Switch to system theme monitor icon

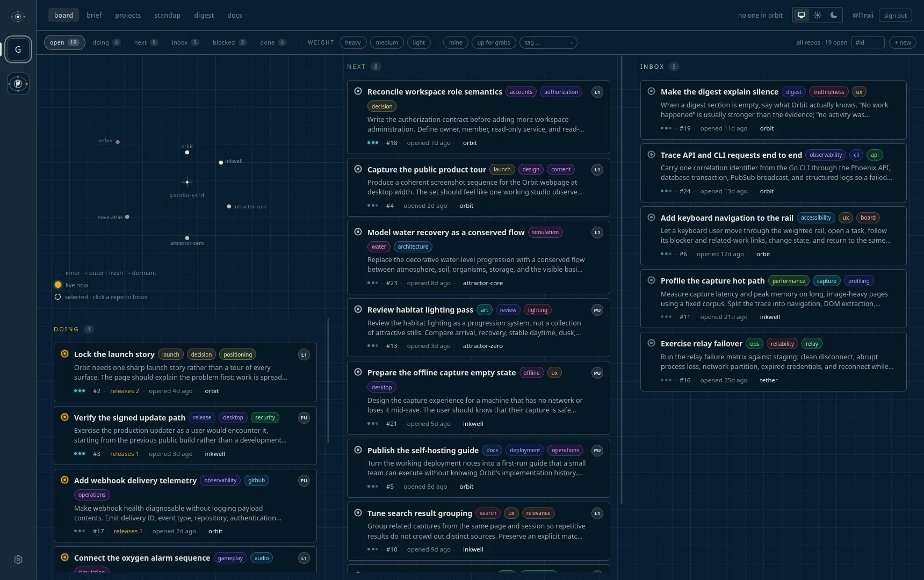coord(802,15)
